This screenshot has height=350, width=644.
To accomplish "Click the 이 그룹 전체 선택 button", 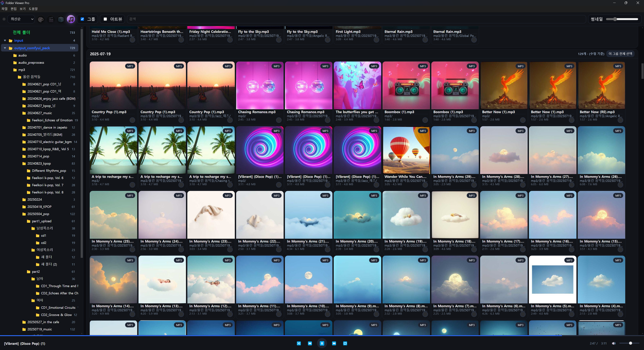I will (x=620, y=54).
